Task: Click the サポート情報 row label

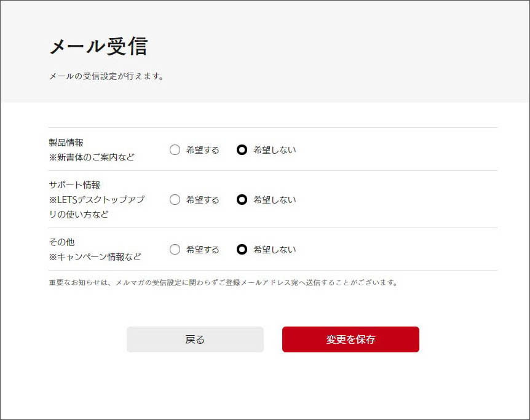Action: click(x=74, y=184)
